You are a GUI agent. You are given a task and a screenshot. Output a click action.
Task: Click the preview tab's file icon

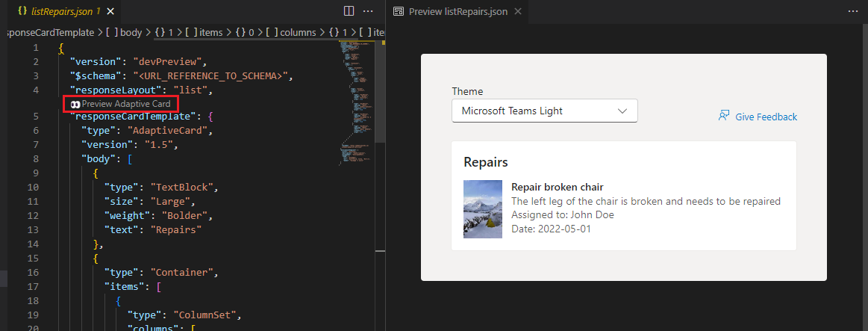tap(399, 12)
